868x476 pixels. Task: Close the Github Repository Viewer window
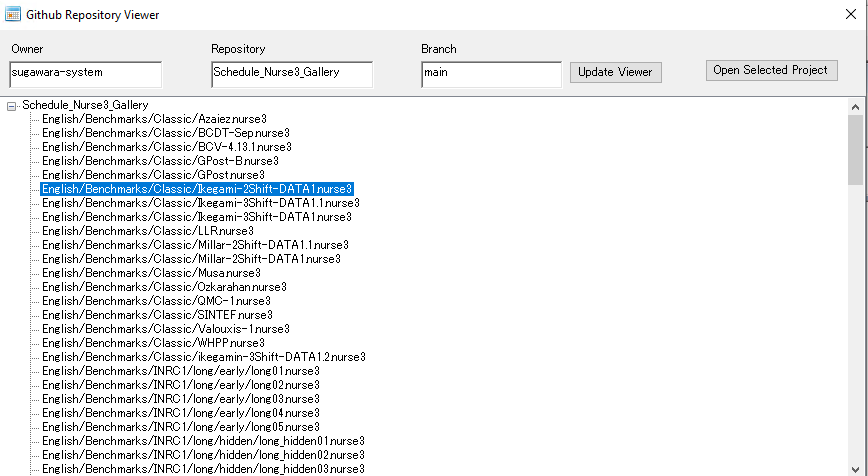point(851,14)
